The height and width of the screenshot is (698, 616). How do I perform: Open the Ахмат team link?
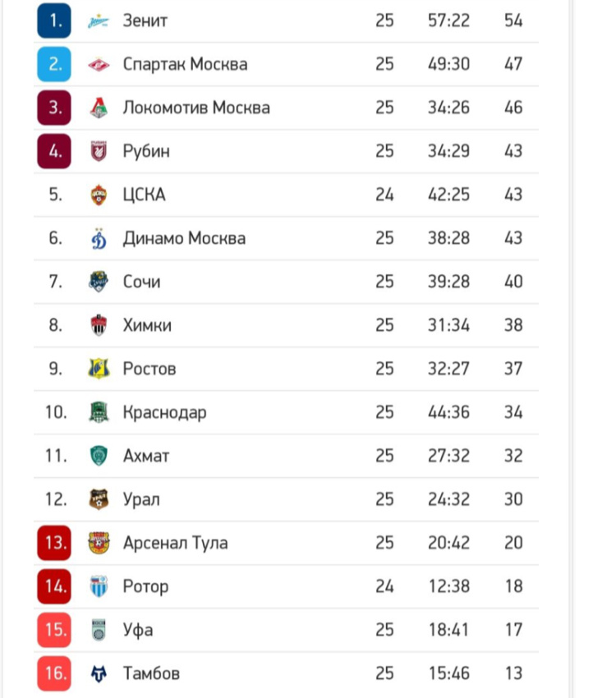point(146,456)
